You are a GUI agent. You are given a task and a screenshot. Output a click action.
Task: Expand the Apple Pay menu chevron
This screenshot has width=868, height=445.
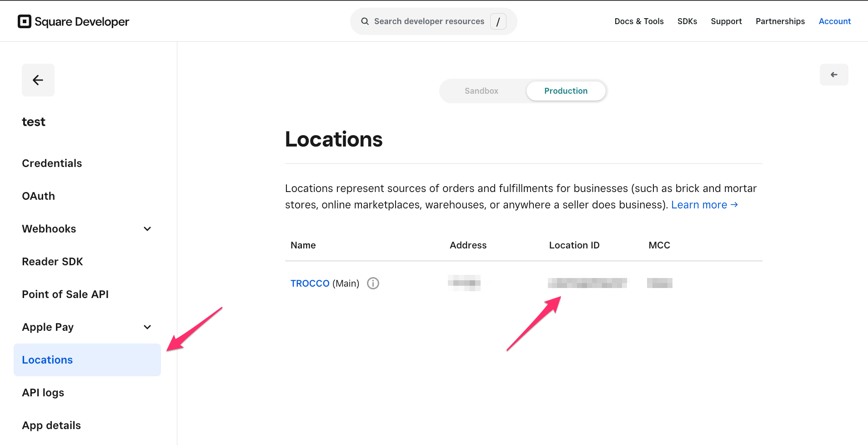147,327
